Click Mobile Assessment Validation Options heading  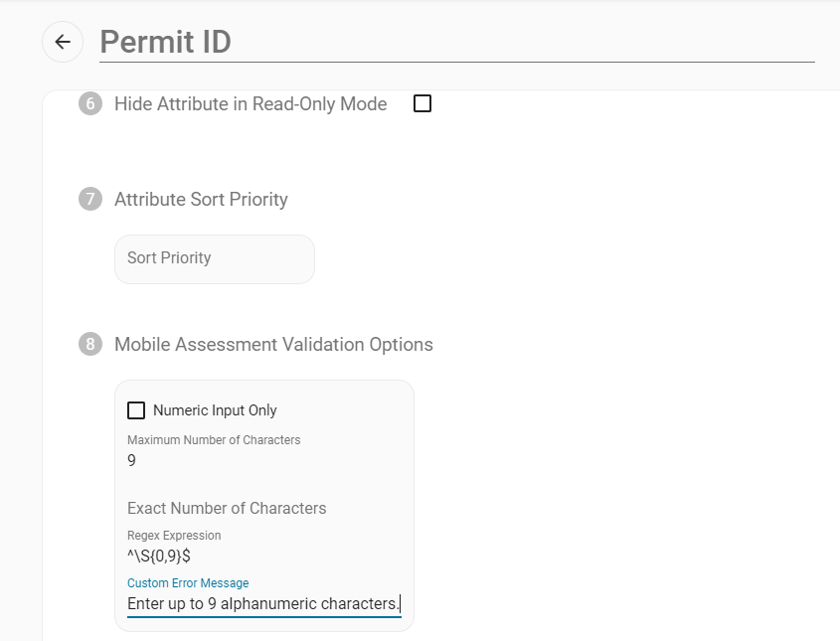click(273, 345)
